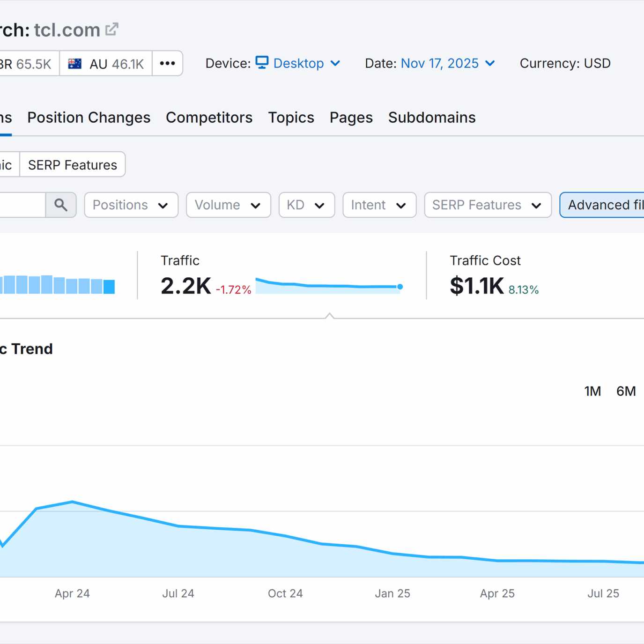The height and width of the screenshot is (644, 644).
Task: Expand the KD filter dropdown
Action: coord(306,205)
